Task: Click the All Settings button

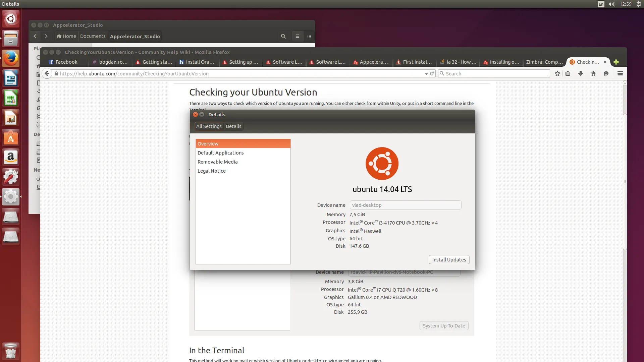Action: pyautogui.click(x=209, y=126)
